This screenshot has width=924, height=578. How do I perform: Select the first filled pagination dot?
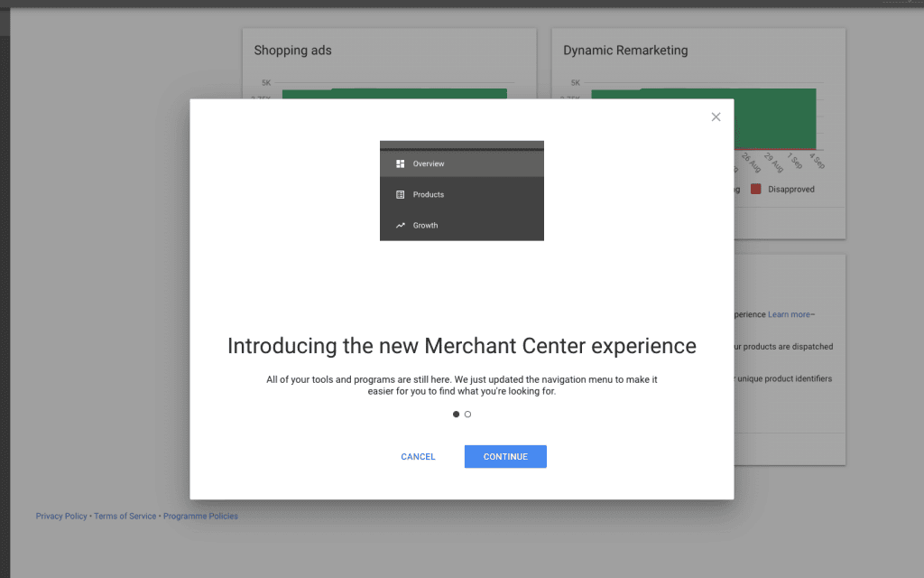[456, 414]
